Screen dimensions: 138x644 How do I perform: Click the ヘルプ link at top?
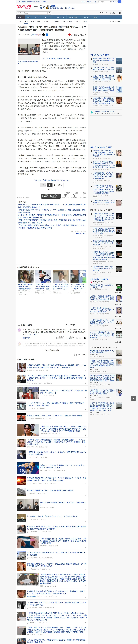(x=94, y=2)
